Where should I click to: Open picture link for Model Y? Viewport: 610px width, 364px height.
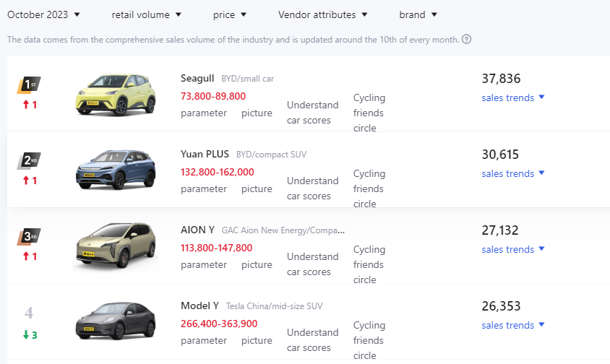click(257, 341)
